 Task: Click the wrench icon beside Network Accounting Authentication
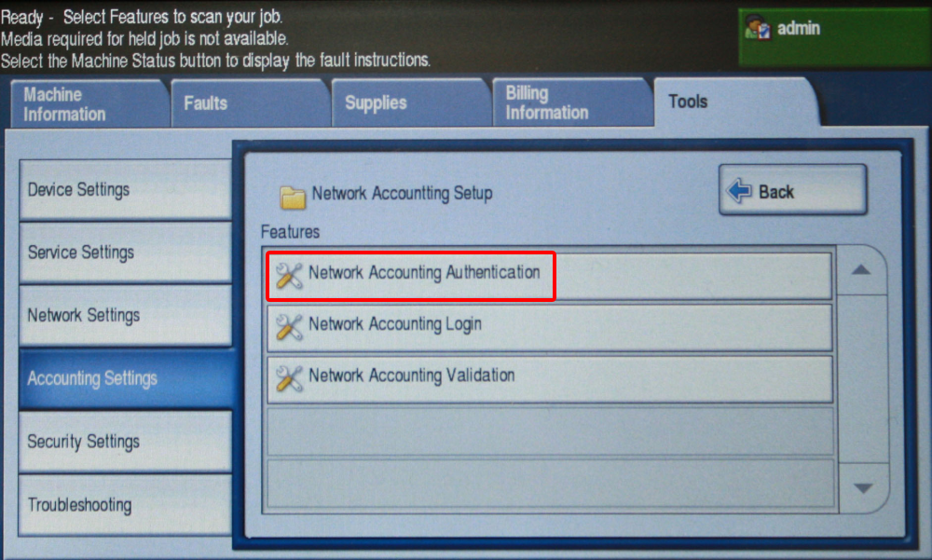point(290,275)
